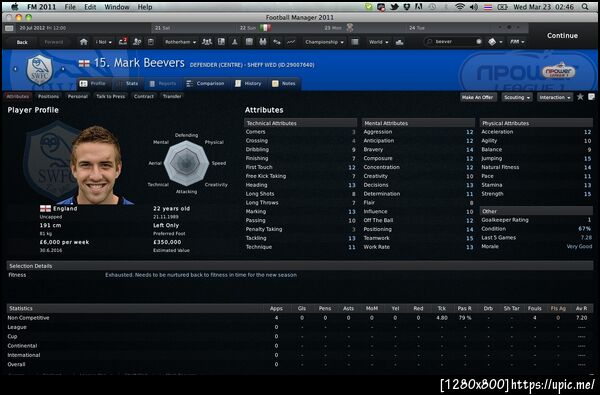Open the squad players icon next to Rotherham
This screenshot has width=600, height=395.
click(x=207, y=42)
